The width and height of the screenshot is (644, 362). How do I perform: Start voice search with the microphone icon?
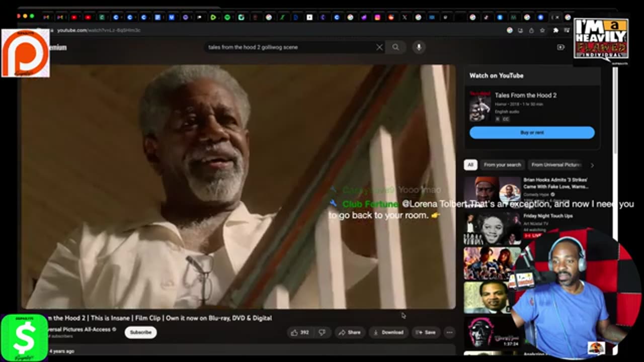click(x=419, y=47)
